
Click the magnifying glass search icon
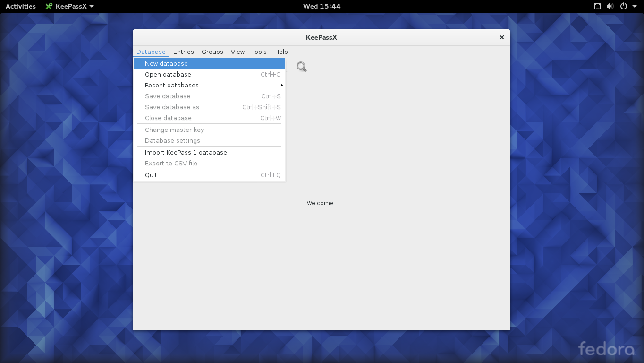[x=302, y=67]
